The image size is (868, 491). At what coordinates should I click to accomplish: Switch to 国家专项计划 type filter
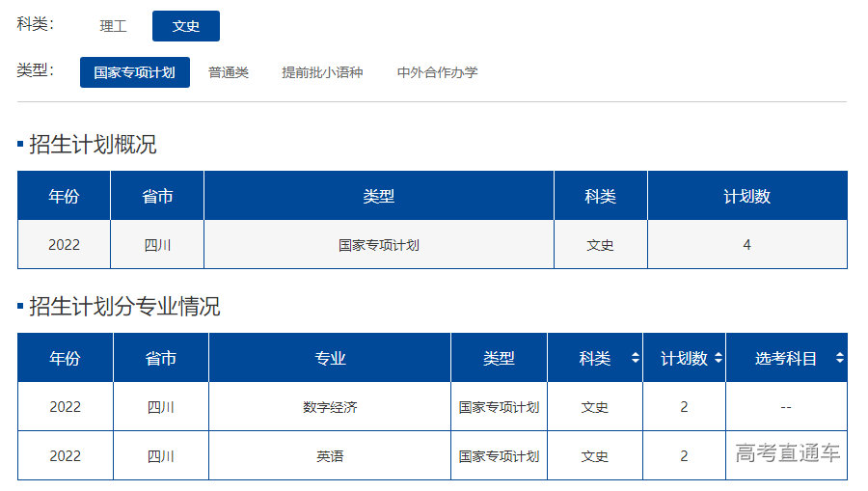click(134, 72)
